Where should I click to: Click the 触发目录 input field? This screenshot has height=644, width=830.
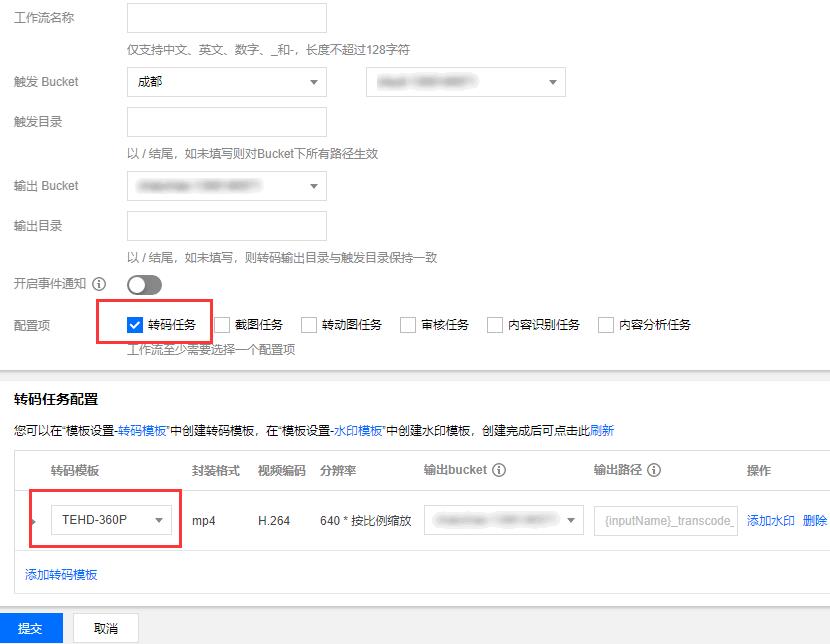point(227,122)
